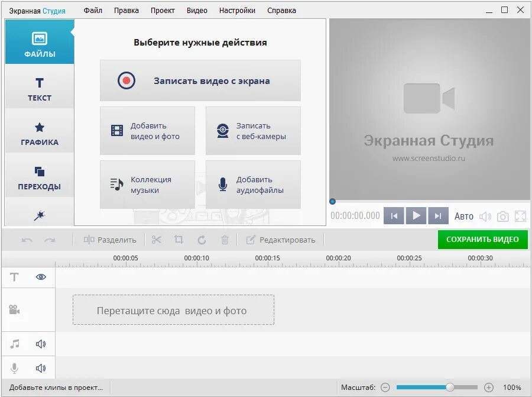Click the preview volume speaker icon
This screenshot has width=532, height=397.
click(x=485, y=217)
